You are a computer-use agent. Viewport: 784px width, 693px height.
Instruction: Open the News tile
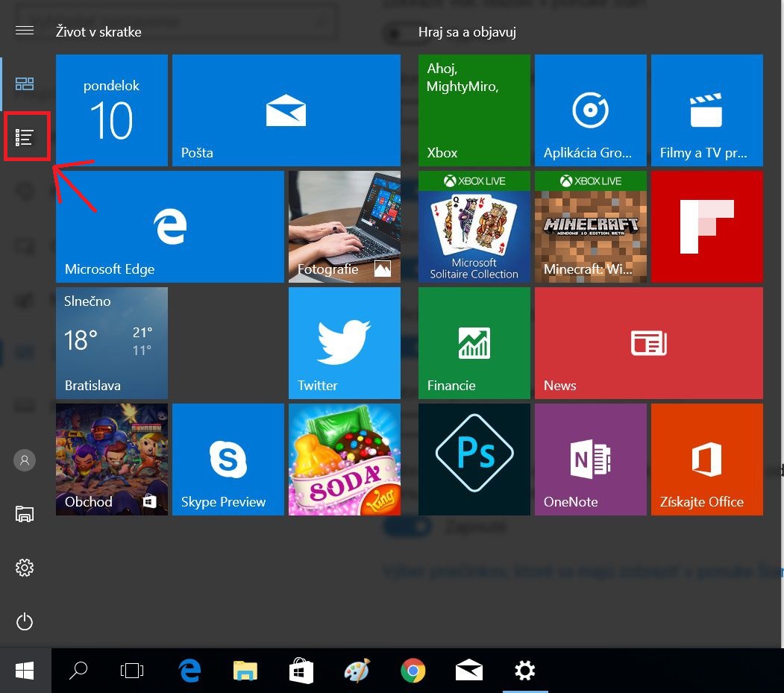[649, 343]
